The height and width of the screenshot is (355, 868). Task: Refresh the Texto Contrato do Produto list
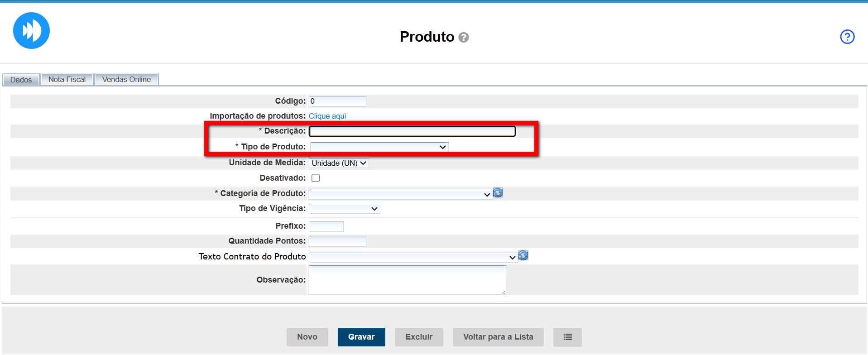click(523, 255)
